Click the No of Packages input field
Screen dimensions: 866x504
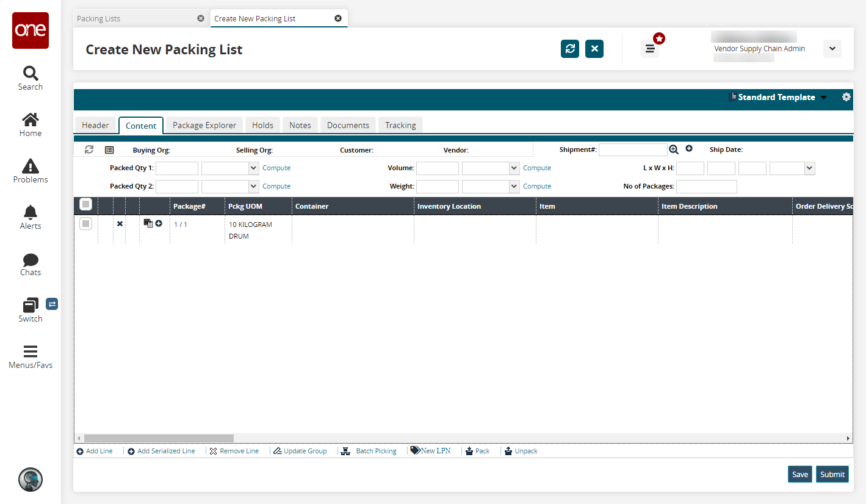pos(706,186)
